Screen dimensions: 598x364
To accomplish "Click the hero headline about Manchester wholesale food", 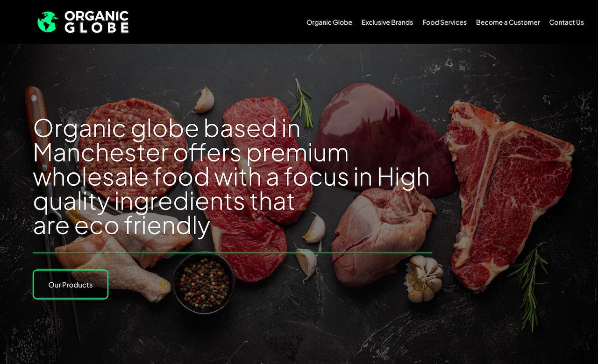I will coord(231,177).
